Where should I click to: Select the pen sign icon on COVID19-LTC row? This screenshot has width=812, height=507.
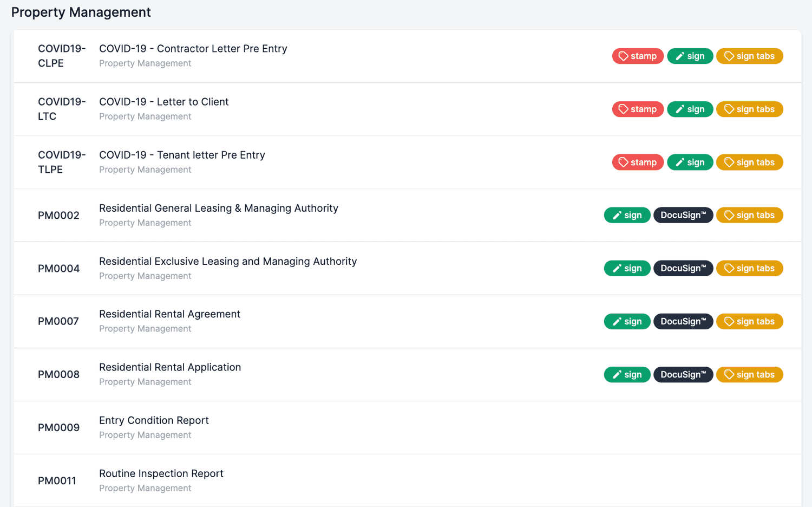click(680, 109)
